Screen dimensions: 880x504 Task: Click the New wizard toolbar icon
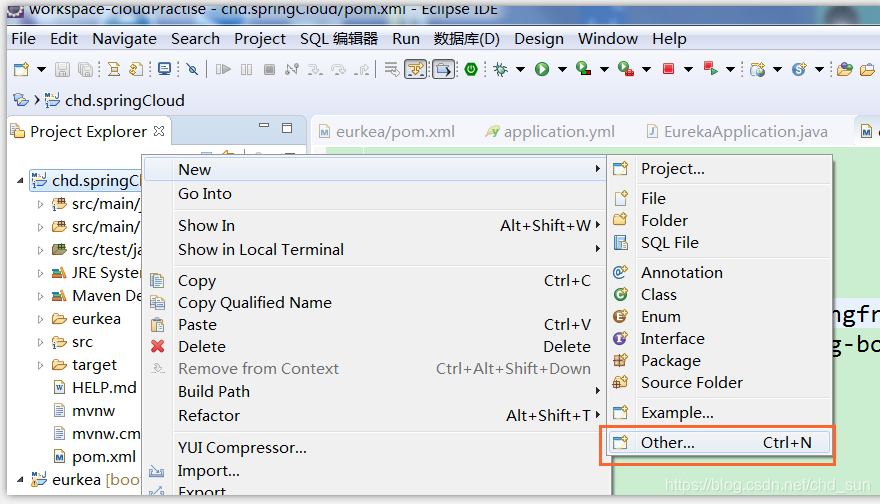pos(21,69)
